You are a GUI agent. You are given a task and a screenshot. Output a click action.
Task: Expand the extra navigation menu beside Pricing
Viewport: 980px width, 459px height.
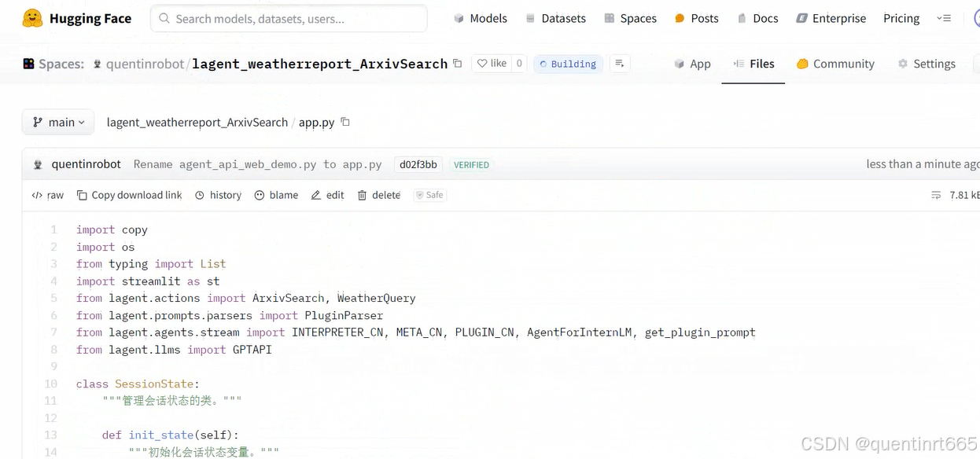coord(944,18)
